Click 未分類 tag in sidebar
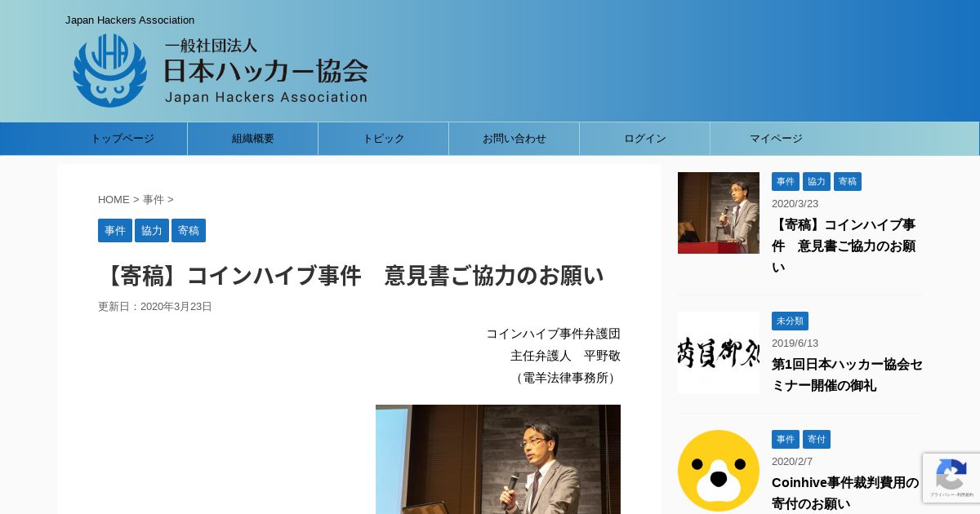The height and width of the screenshot is (514, 980). click(790, 321)
